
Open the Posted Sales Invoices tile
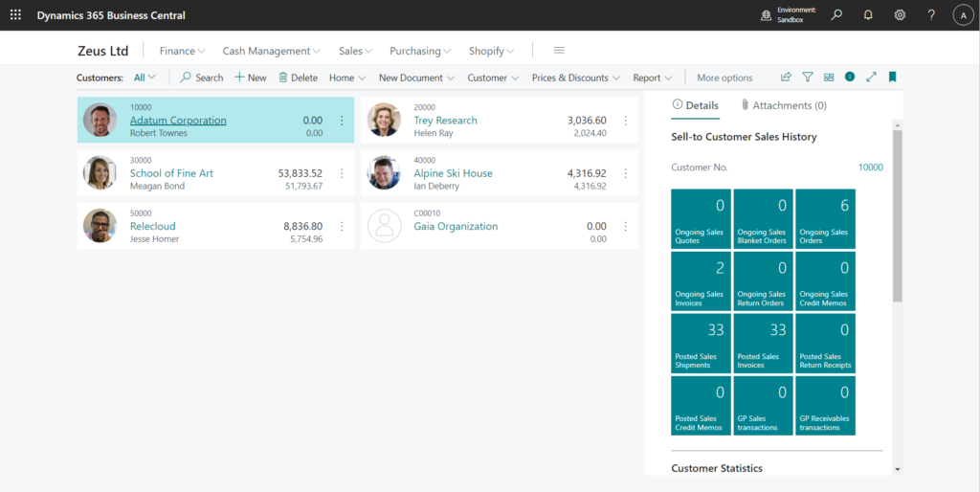[x=763, y=344]
